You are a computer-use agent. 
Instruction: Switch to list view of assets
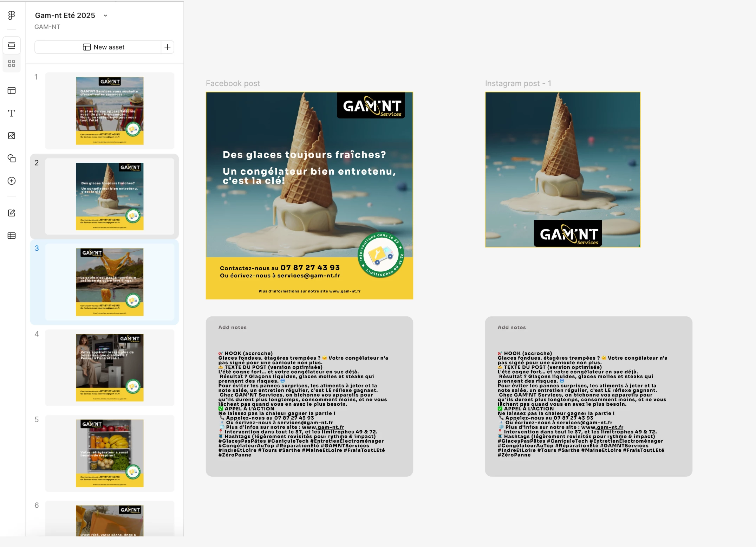(12, 45)
